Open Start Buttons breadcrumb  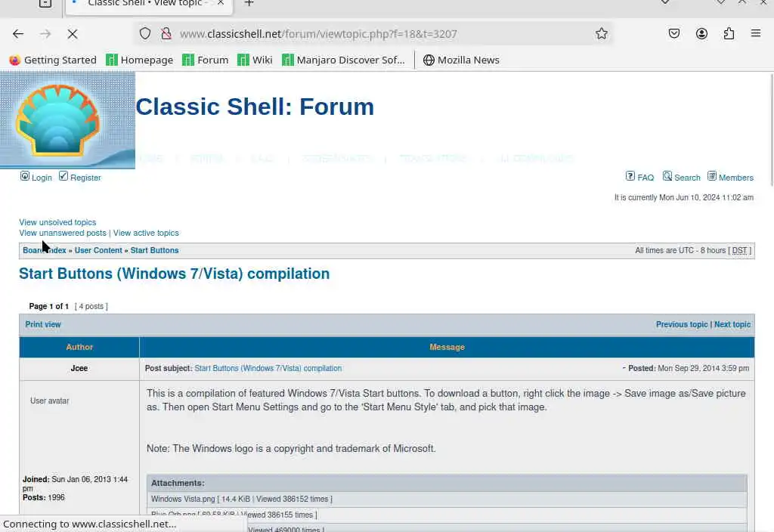tap(154, 250)
